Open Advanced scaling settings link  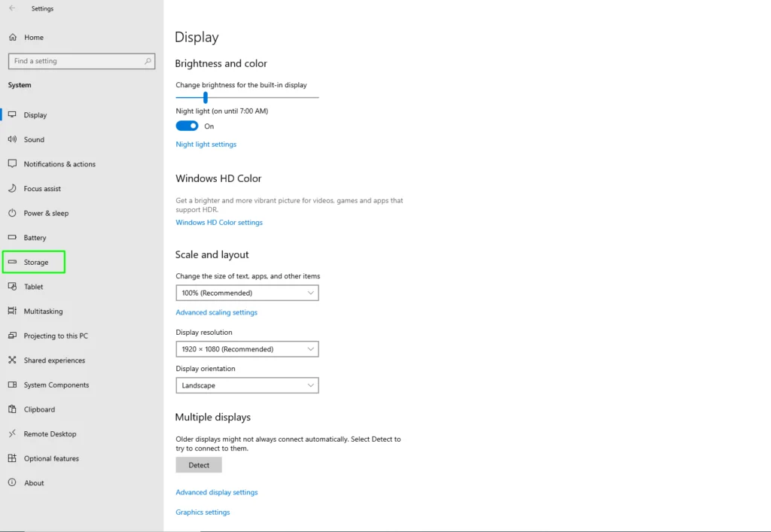click(x=216, y=312)
